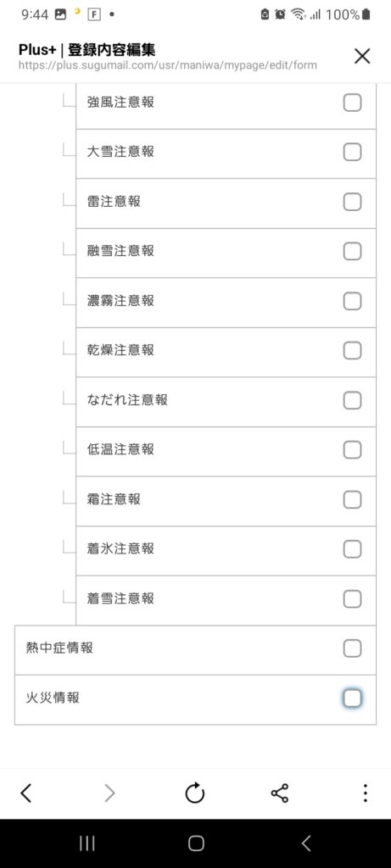Check the 強風注意報 checkbox
Screen dimensions: 391x868
tap(352, 103)
